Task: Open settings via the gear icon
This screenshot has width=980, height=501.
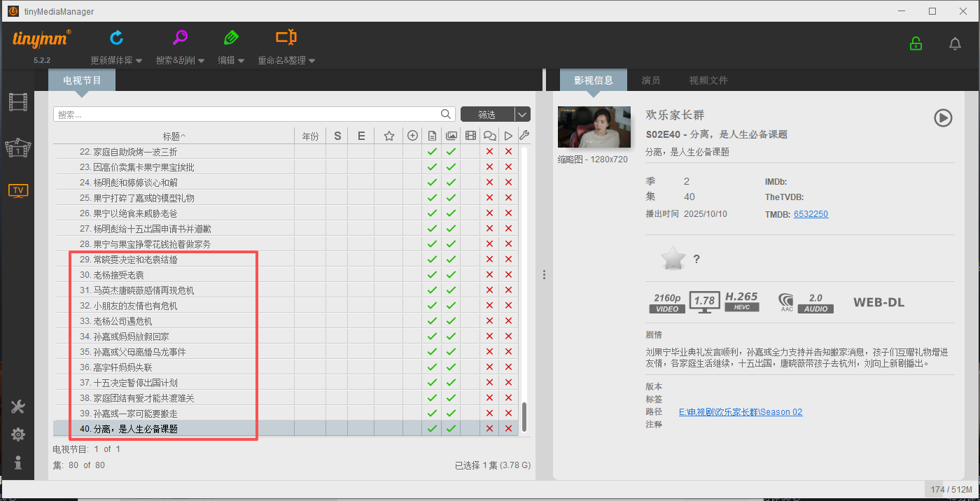Action: click(x=17, y=434)
